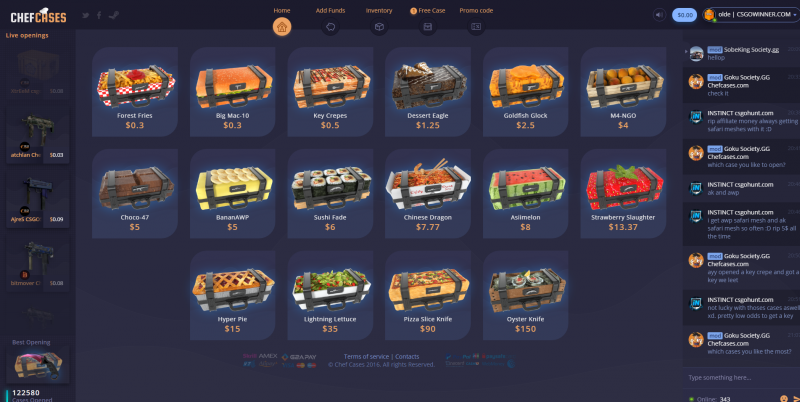Click the Inventory box icon
This screenshot has height=402, width=800.
(x=379, y=27)
